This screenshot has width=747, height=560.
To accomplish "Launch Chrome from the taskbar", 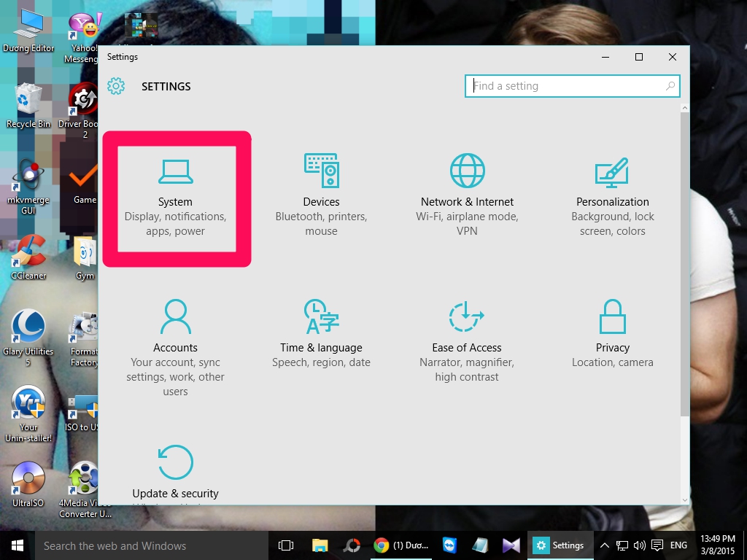I will (382, 545).
